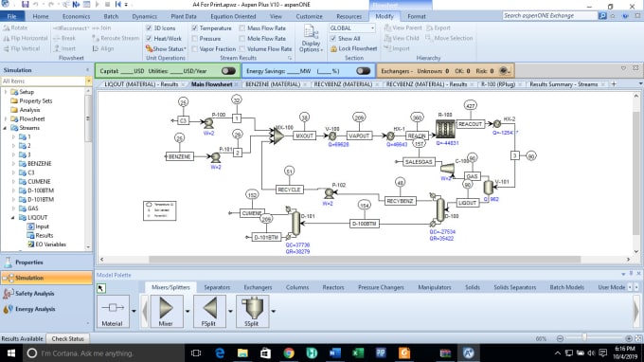Open Mixer model dropdown arrow
Viewport: 644px width, 362px height.
(188, 311)
